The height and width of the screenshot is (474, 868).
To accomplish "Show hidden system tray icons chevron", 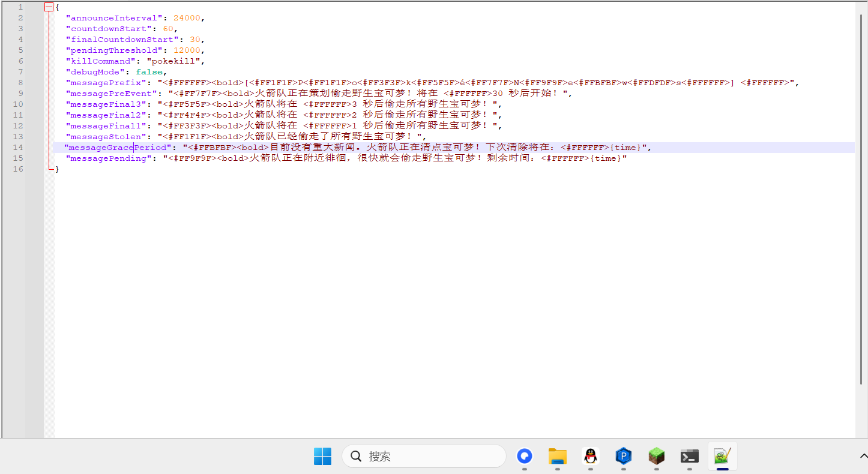I will 863,457.
